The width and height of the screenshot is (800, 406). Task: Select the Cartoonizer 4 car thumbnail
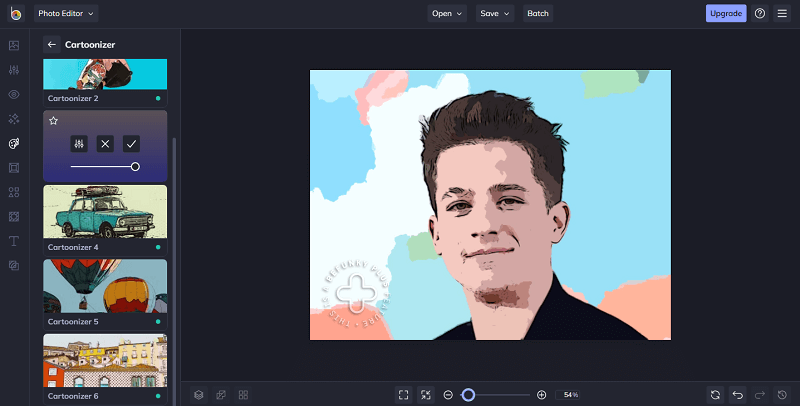tap(105, 211)
